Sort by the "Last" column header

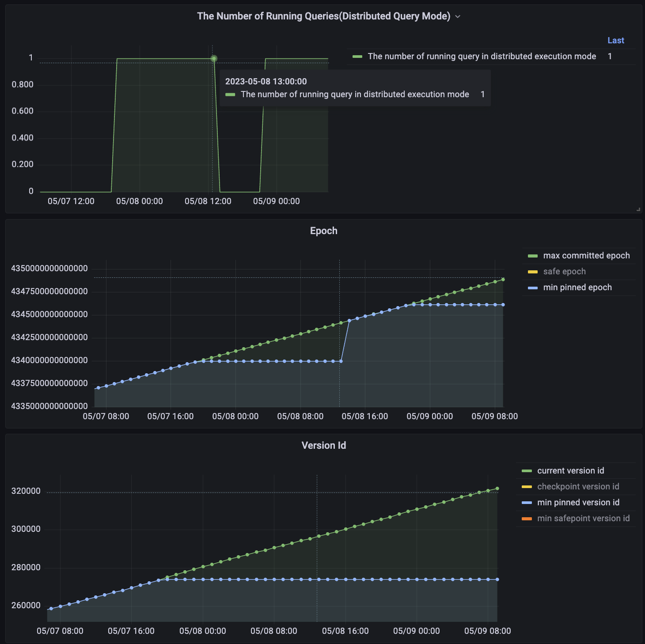click(x=615, y=40)
